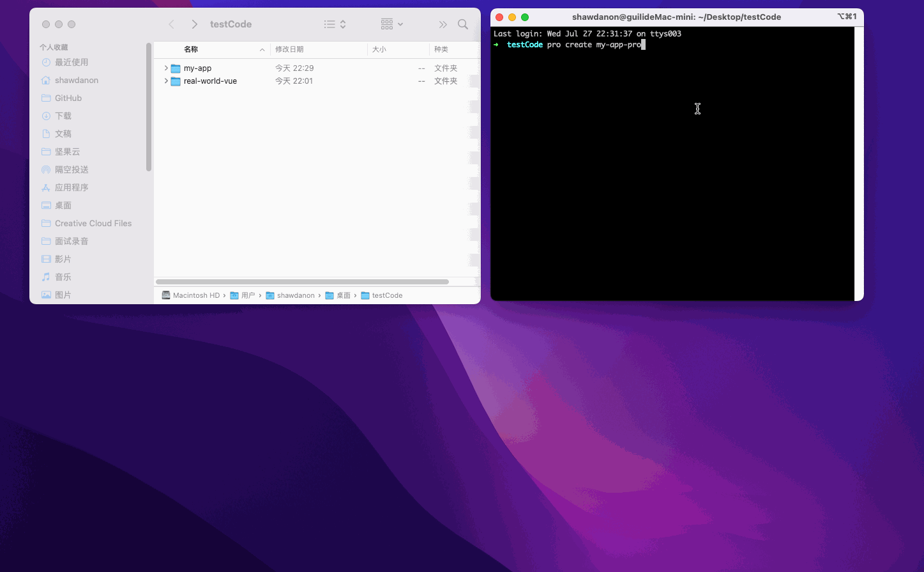The height and width of the screenshot is (572, 924).
Task: Go back using the Finder back arrow
Action: [x=171, y=24]
